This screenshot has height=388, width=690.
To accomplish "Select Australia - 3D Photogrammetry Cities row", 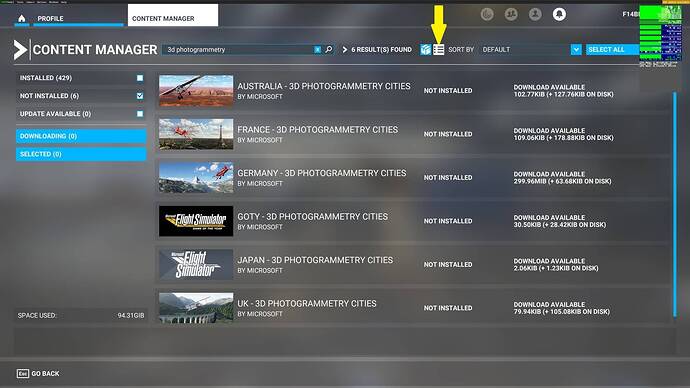I will click(x=413, y=91).
